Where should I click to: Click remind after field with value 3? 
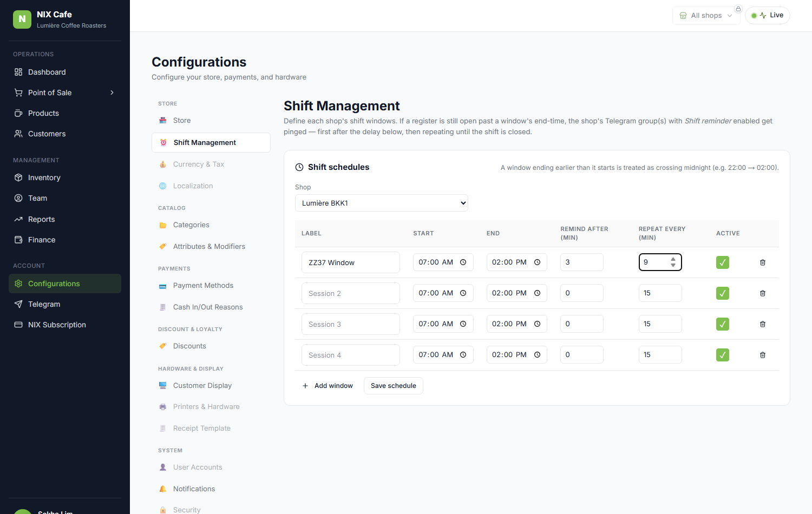582,262
